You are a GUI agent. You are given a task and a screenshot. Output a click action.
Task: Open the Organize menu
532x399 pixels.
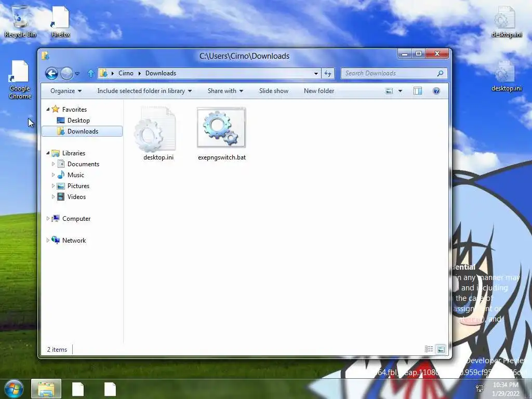pos(66,91)
